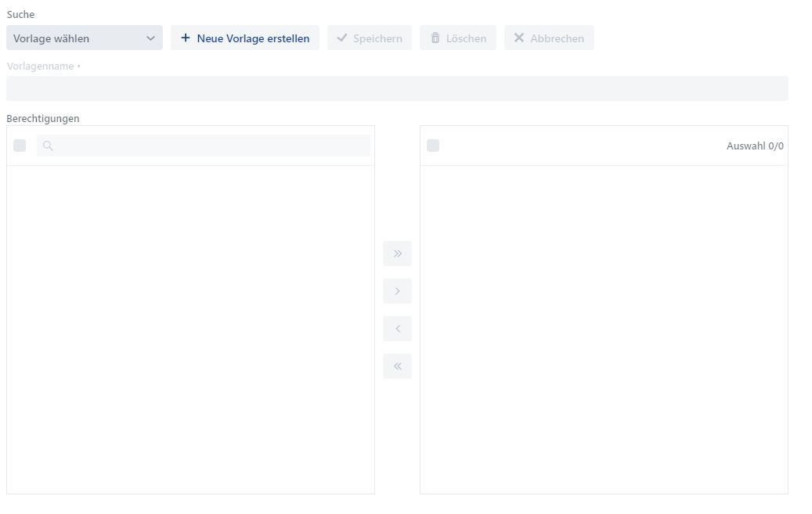
Task: Click the trash can icon for Löschen
Action: pos(435,38)
